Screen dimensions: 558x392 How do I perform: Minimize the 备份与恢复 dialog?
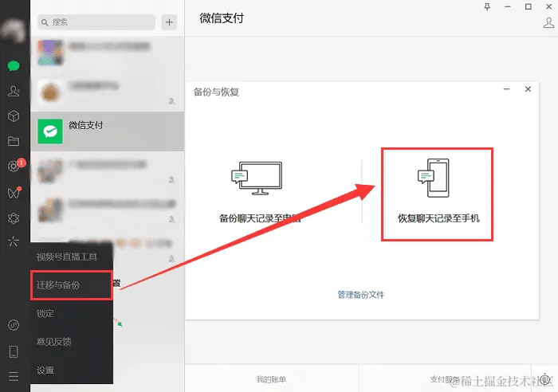(506, 89)
